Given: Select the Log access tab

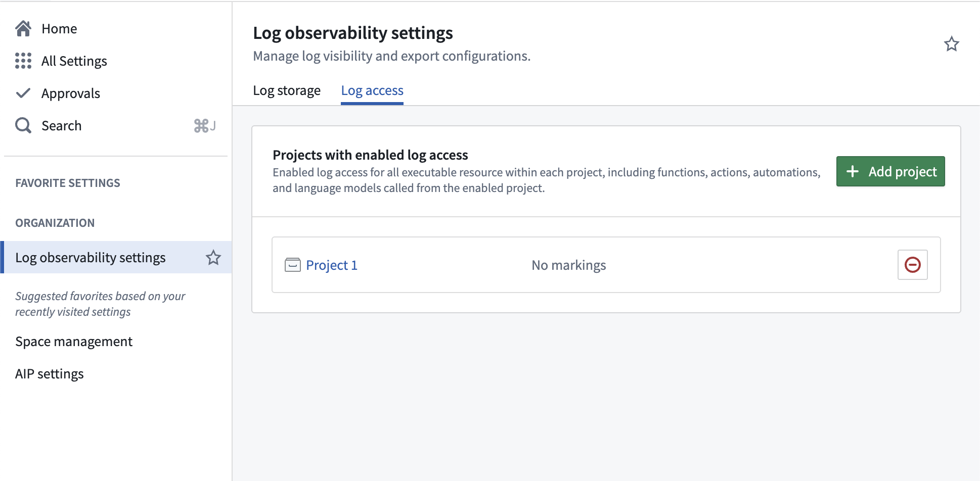Looking at the screenshot, I should (x=372, y=90).
